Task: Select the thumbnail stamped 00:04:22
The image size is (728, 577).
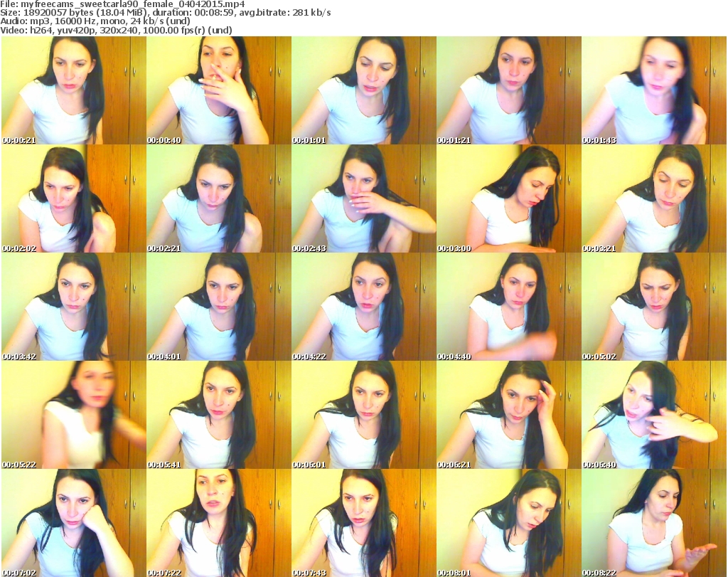Action: tap(364, 307)
